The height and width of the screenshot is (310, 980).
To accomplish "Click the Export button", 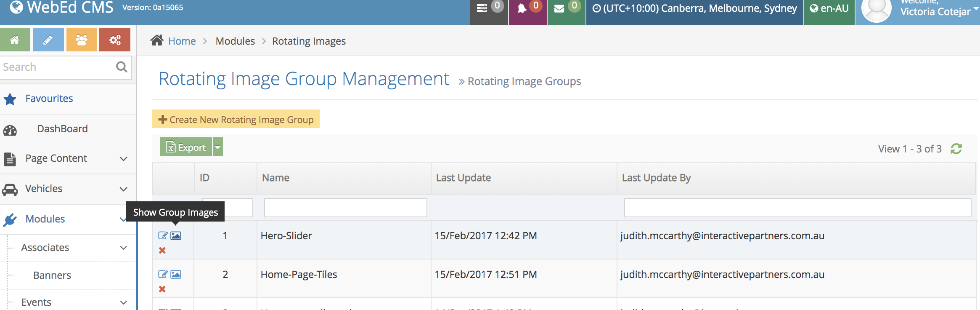I will tap(186, 147).
